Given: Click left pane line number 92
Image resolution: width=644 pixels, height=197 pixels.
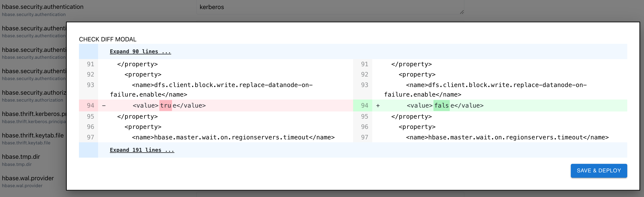Looking at the screenshot, I should 90,75.
